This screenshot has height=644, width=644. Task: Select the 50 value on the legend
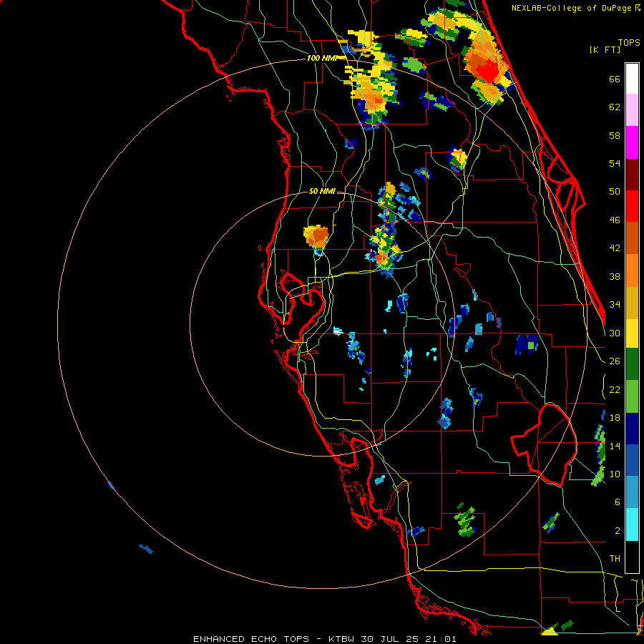click(x=615, y=192)
